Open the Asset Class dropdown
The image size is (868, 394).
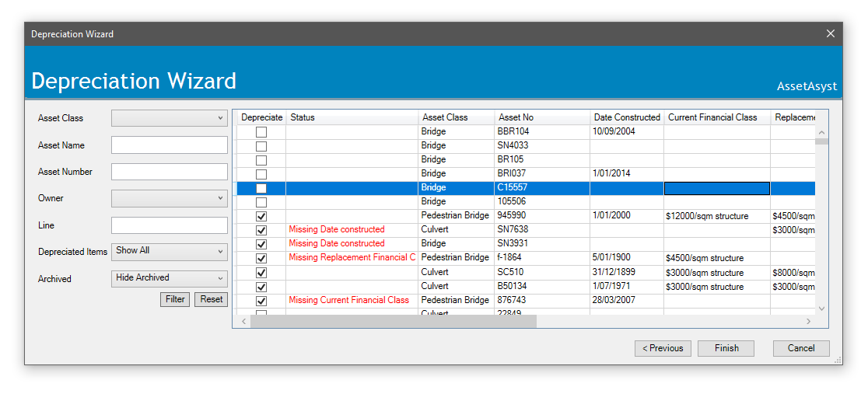(x=170, y=118)
